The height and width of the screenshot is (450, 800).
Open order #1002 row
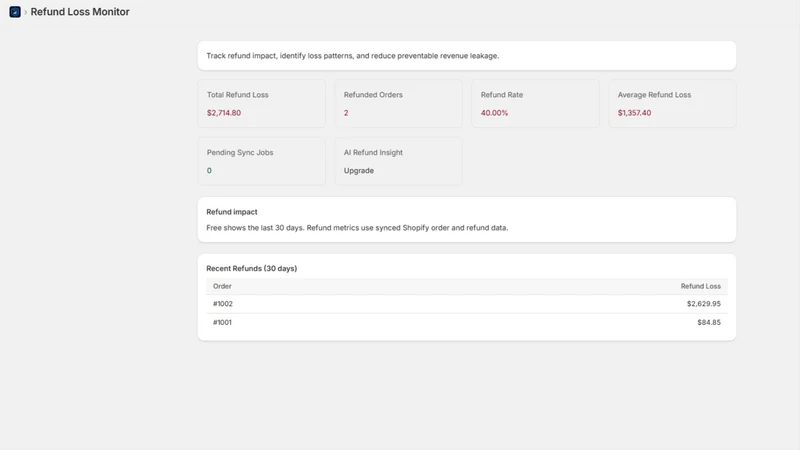[467, 304]
